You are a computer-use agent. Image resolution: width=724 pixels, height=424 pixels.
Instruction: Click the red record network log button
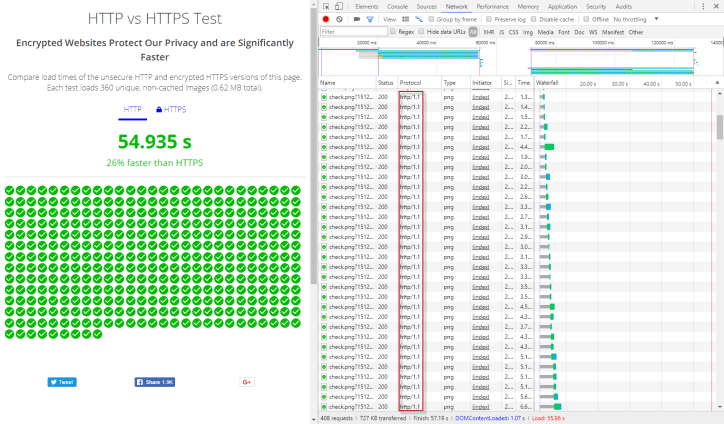(326, 19)
